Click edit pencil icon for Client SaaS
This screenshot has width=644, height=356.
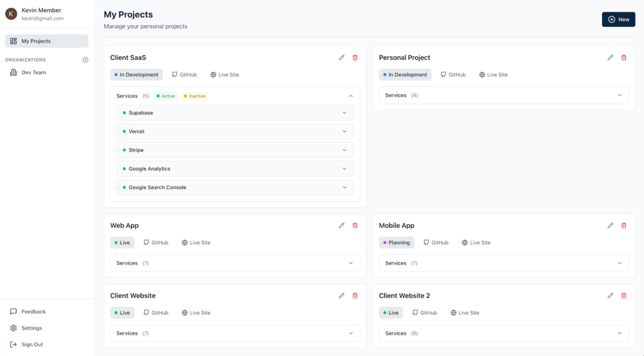[x=341, y=58]
